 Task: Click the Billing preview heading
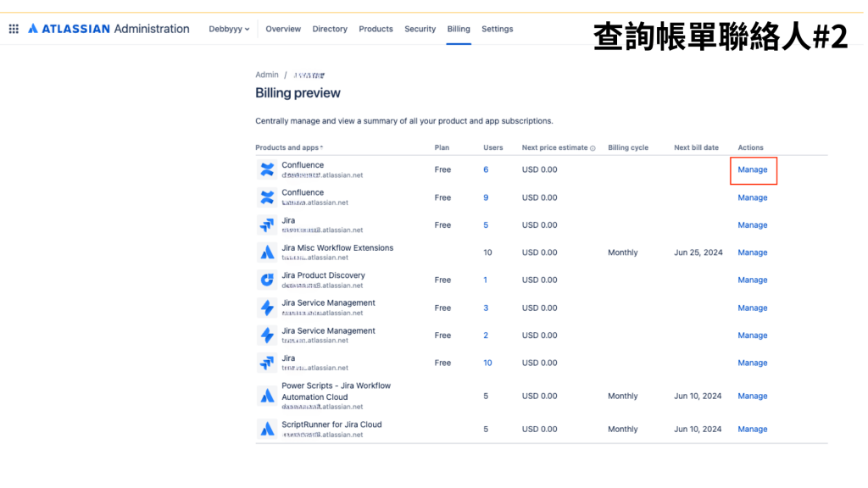(298, 93)
